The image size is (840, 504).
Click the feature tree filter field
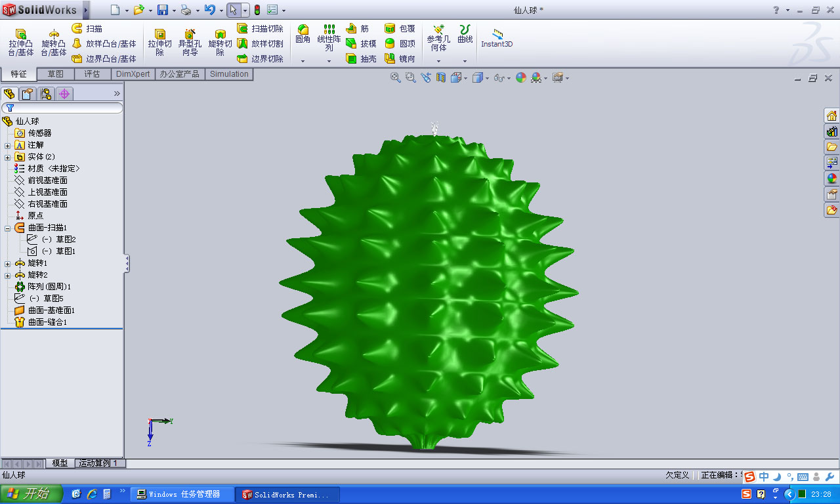click(62, 108)
